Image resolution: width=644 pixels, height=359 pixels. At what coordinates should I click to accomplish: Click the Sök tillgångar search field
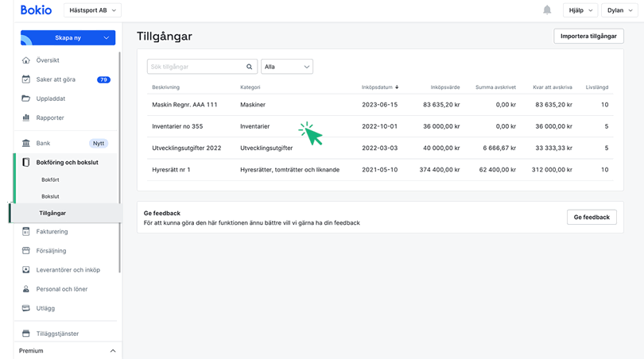196,67
